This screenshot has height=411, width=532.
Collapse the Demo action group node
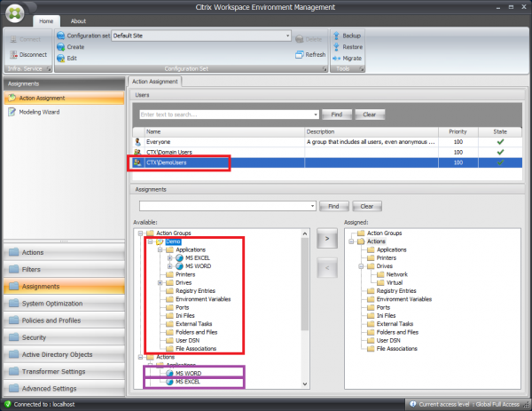(x=147, y=241)
